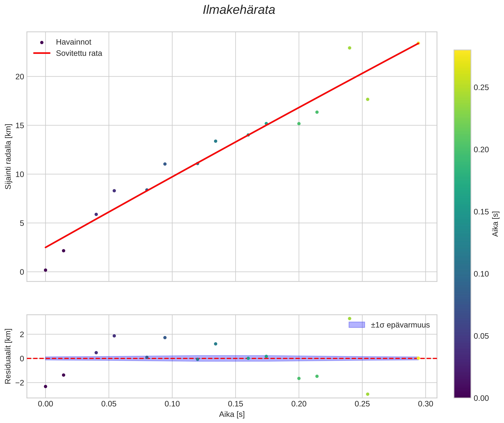Select the outlier point near 23 km at 0.24 s
This screenshot has width=504, height=423.
350,48
